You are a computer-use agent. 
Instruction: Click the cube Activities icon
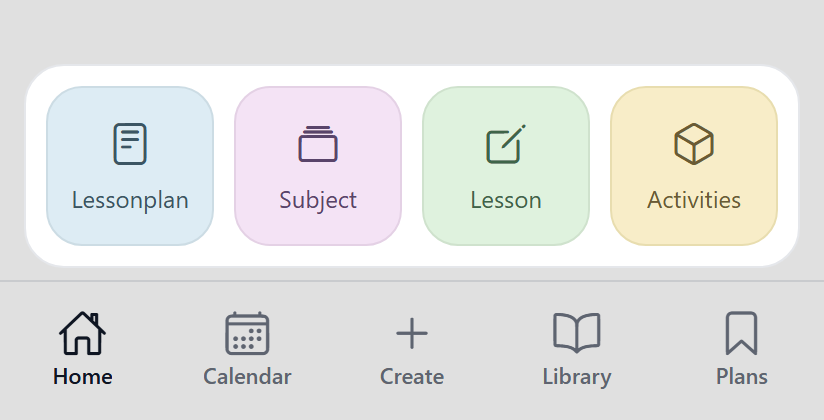[x=694, y=144]
